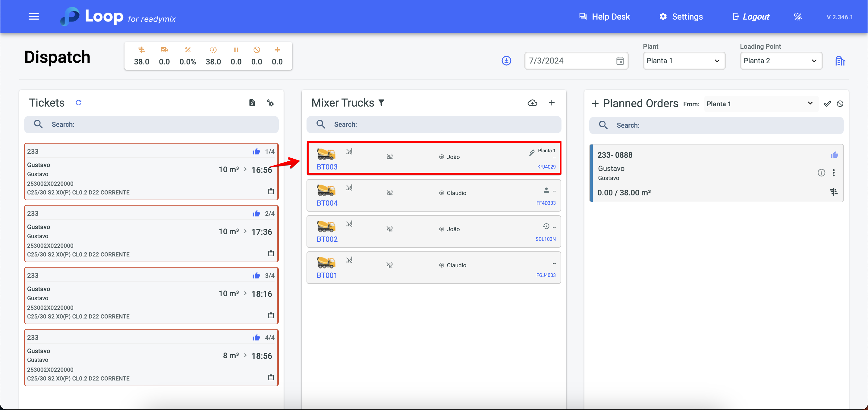The image size is (868, 410).
Task: Open truck BT004 link
Action: 327,203
